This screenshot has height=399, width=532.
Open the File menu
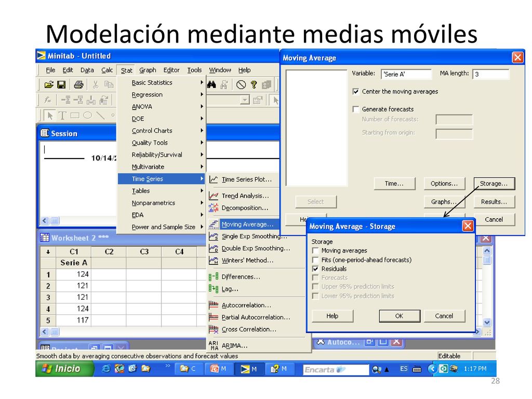[50, 70]
